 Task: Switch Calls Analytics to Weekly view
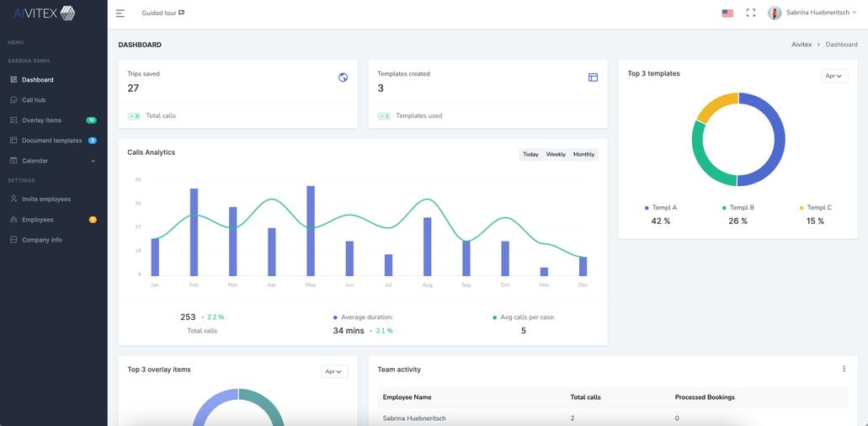tap(556, 155)
